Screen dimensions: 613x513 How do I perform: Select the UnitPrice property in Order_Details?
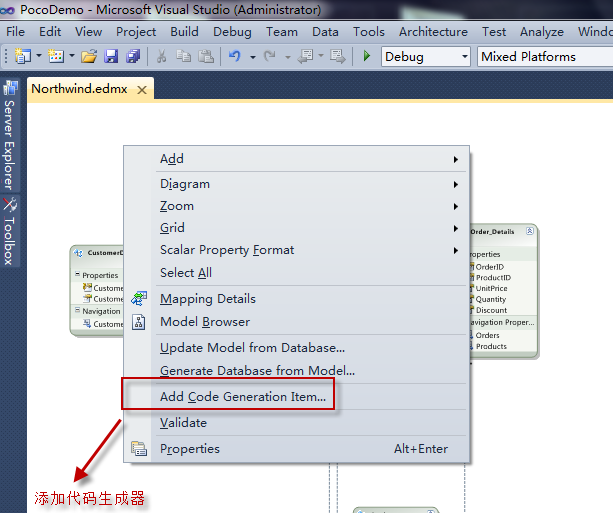click(x=491, y=288)
